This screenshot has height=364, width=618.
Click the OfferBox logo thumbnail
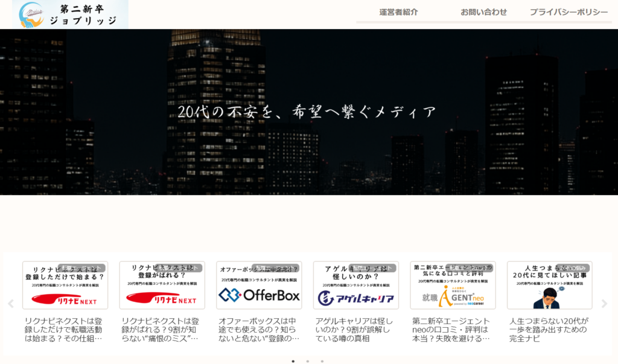[259, 286]
